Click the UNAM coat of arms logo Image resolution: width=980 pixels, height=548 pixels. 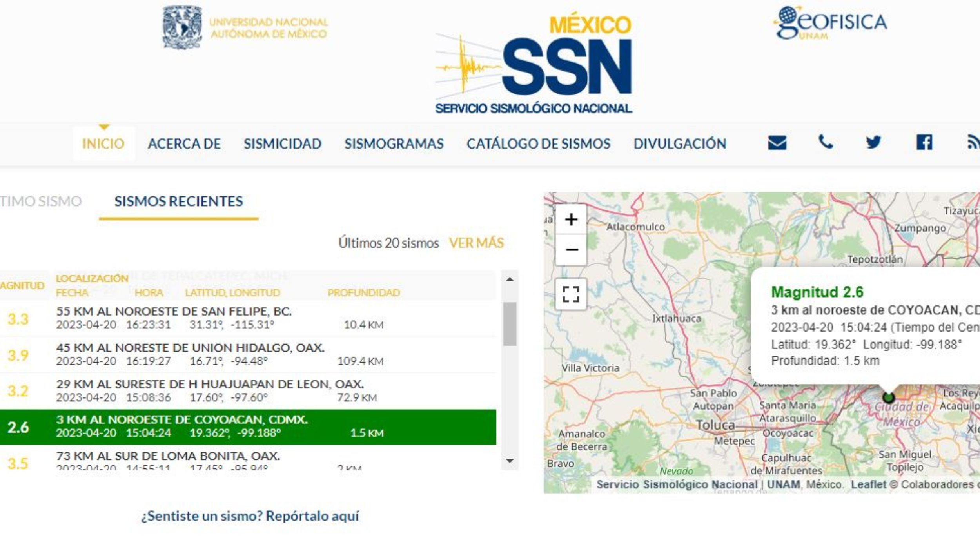182,27
